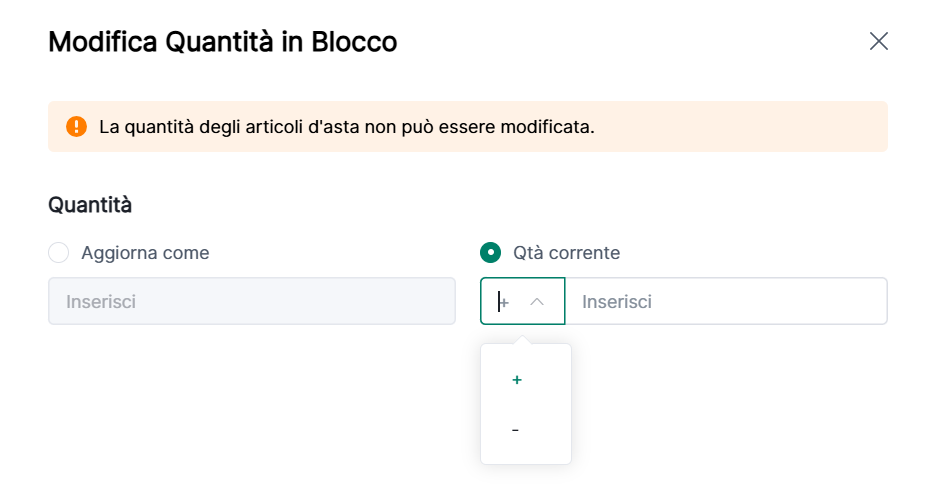The image size is (933, 491).
Task: Click the auction quantity warning message text
Action: click(346, 127)
